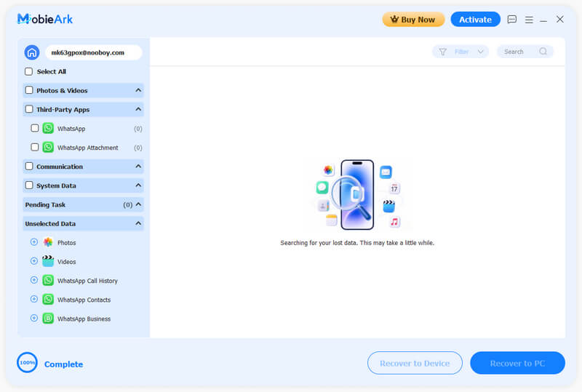Image resolution: width=582 pixels, height=392 pixels.
Task: Click Recover to PC button
Action: [517, 363]
